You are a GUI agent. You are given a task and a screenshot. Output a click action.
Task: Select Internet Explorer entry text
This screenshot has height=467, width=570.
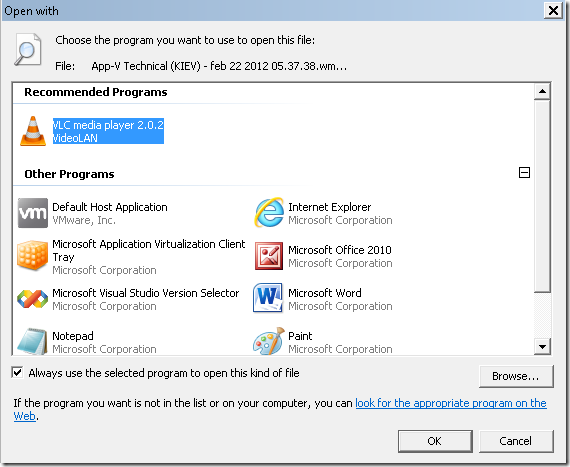[330, 207]
